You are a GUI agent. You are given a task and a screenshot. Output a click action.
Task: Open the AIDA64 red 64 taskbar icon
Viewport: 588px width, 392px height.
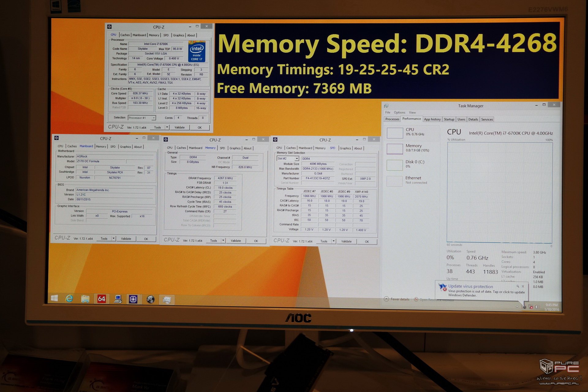pyautogui.click(x=101, y=299)
